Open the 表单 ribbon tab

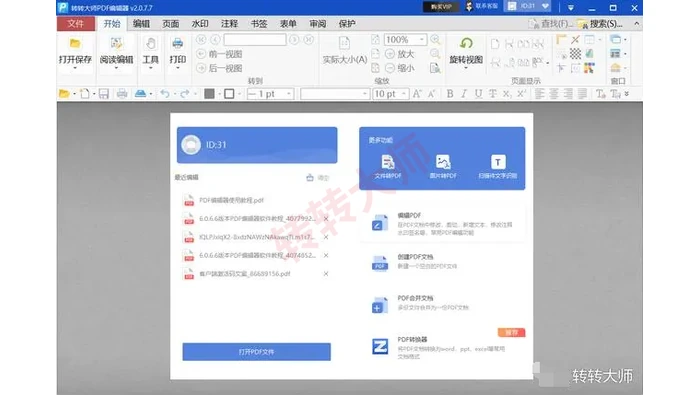pos(288,24)
